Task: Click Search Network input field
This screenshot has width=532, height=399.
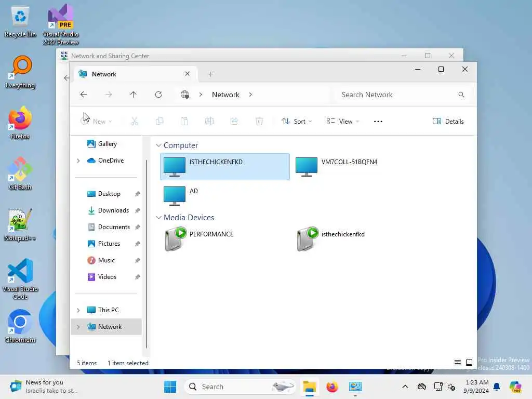Action: [x=403, y=95]
